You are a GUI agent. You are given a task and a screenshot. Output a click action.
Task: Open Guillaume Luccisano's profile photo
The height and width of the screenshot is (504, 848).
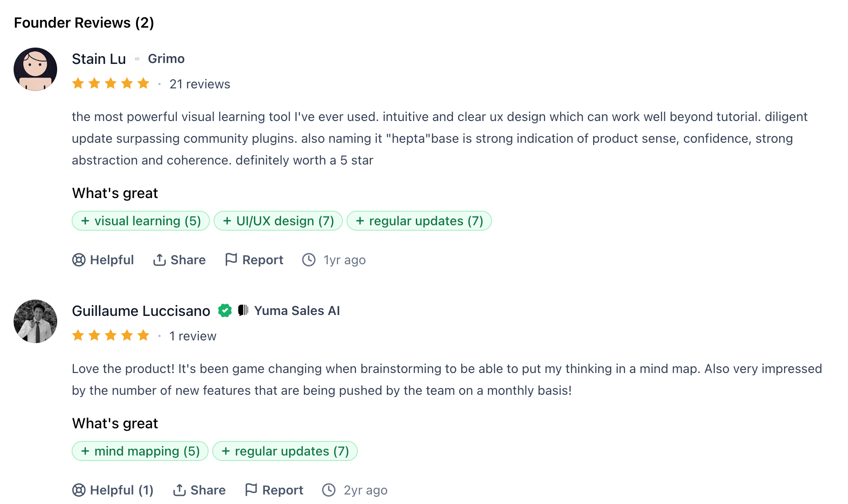(35, 321)
